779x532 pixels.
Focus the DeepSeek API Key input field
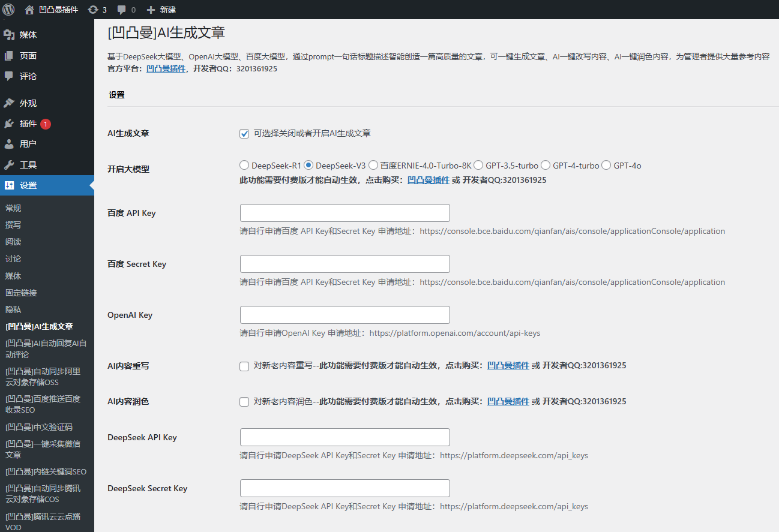pyautogui.click(x=344, y=437)
